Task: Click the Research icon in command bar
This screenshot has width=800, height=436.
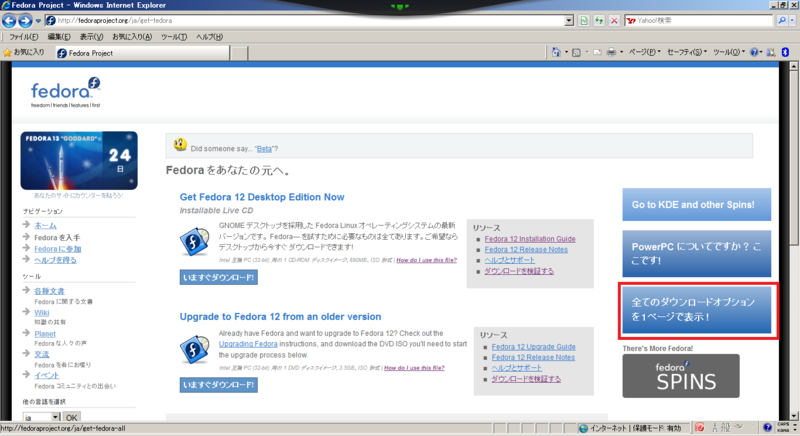Action: click(771, 52)
